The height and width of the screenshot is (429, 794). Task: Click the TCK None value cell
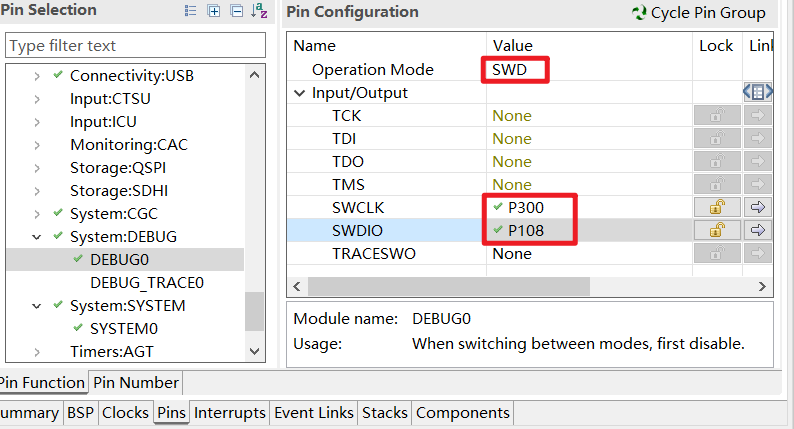pos(589,116)
